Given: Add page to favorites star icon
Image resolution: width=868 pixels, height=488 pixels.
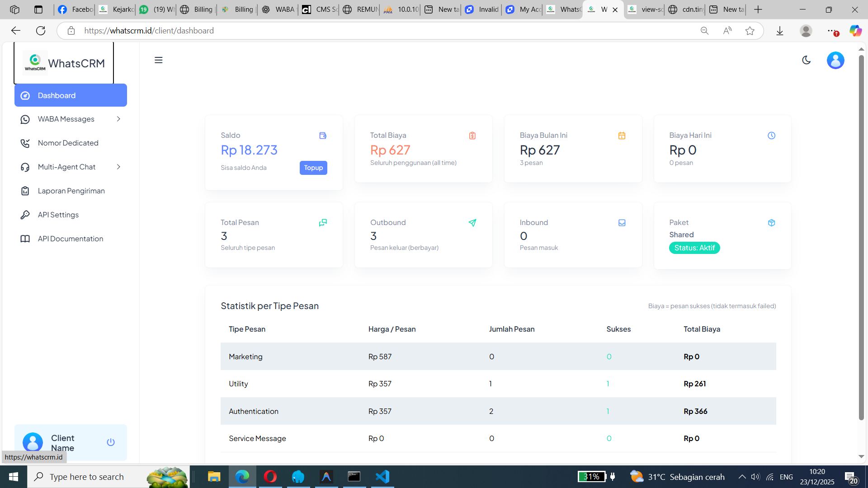Looking at the screenshot, I should [x=750, y=31].
